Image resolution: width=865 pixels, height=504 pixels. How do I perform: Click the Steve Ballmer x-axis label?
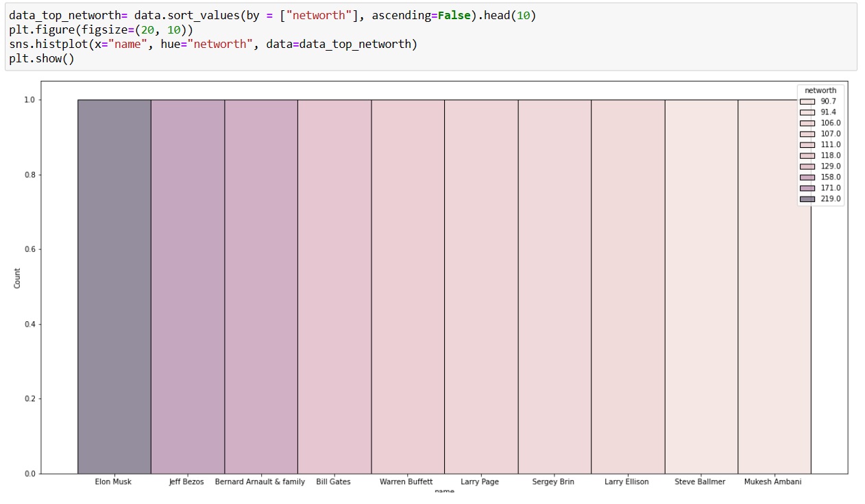700,482
